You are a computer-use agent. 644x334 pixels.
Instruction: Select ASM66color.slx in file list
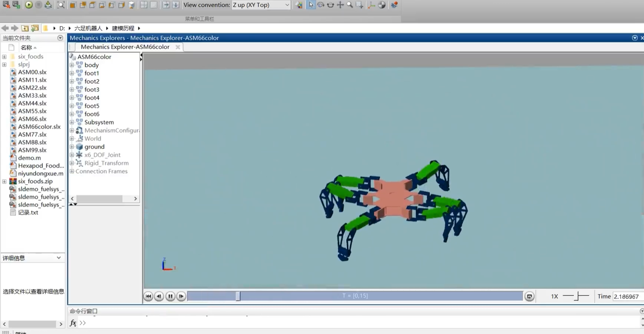coord(39,126)
